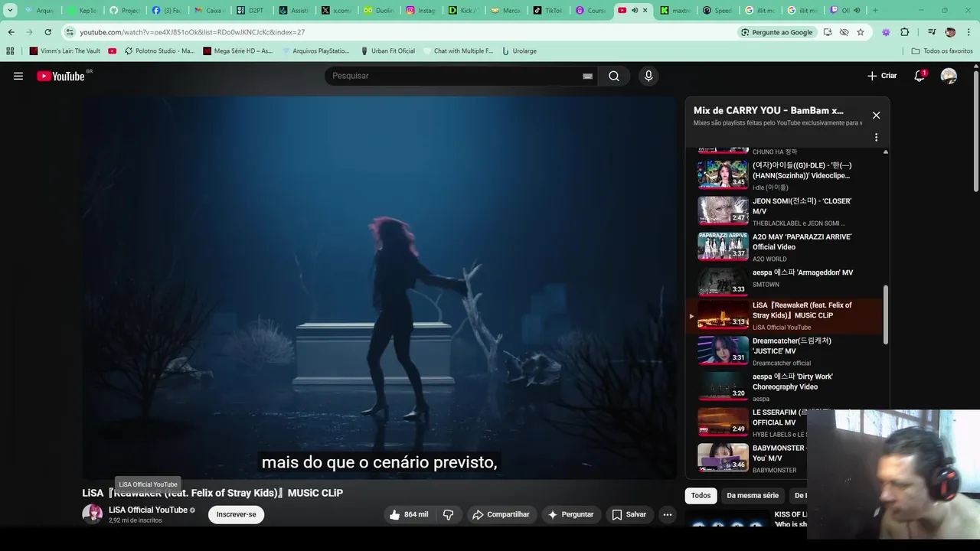Image resolution: width=980 pixels, height=551 pixels.
Task: Click Compartilhar to share the video
Action: click(x=501, y=514)
